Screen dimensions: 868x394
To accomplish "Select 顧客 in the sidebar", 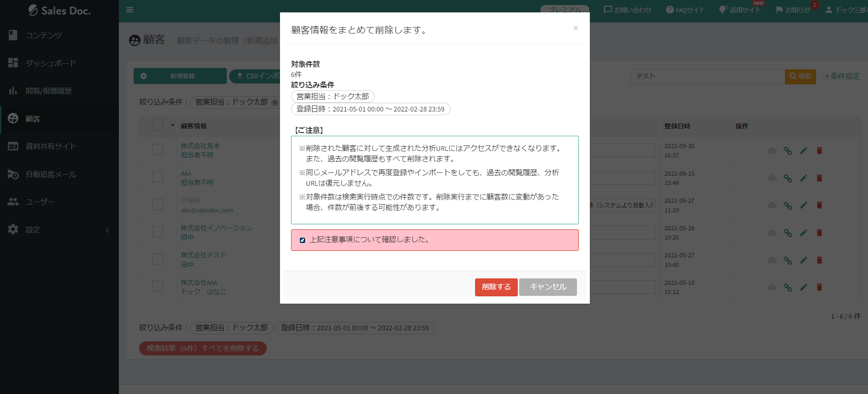I will (x=33, y=119).
